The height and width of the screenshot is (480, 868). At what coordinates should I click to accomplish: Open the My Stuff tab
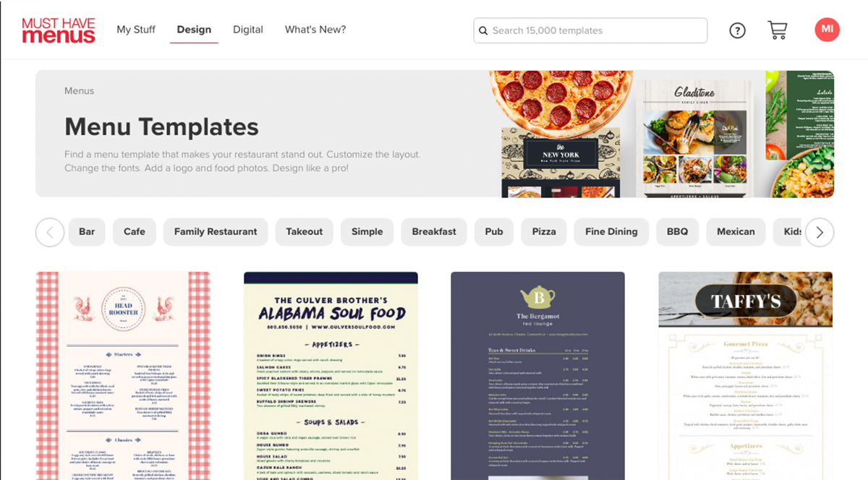[x=136, y=30]
